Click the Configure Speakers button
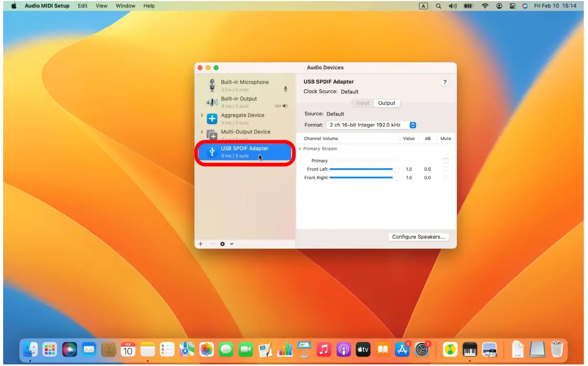588x366 pixels. 418,237
